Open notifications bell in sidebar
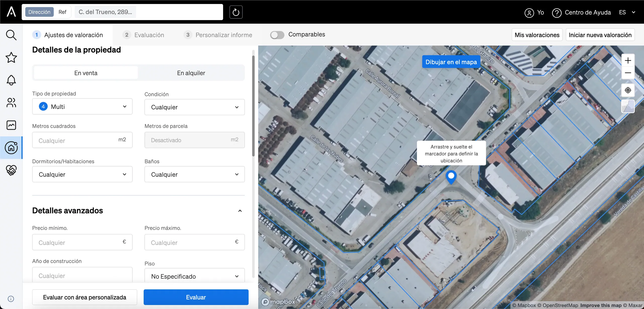Image resolution: width=644 pixels, height=309 pixels. click(11, 80)
